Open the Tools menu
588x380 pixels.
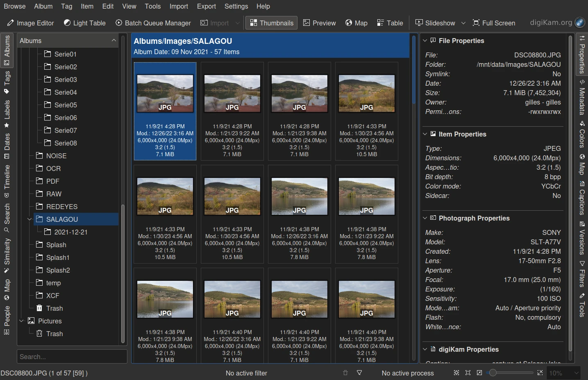click(152, 6)
